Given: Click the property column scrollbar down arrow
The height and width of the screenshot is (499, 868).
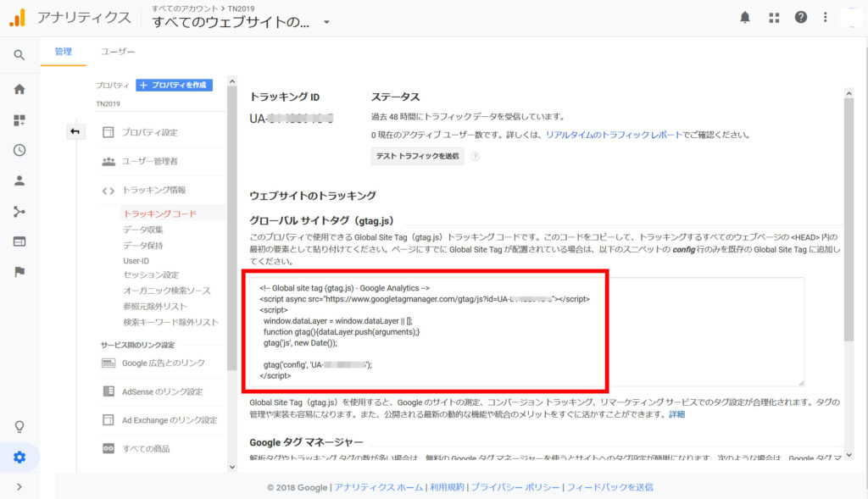Looking at the screenshot, I should click(232, 466).
